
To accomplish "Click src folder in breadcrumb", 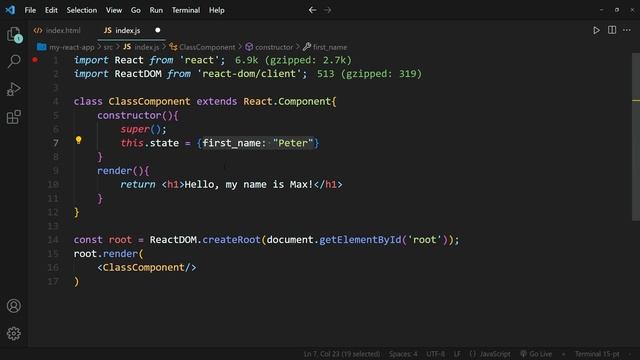I will tap(108, 47).
